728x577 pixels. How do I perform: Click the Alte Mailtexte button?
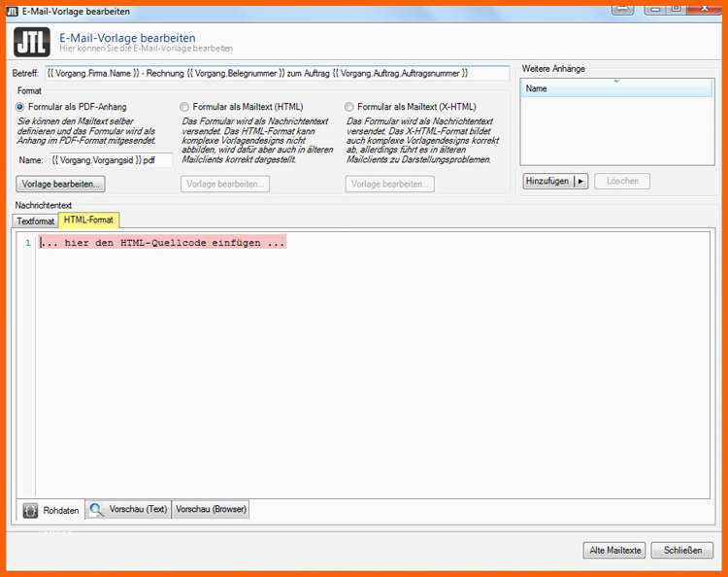(614, 551)
